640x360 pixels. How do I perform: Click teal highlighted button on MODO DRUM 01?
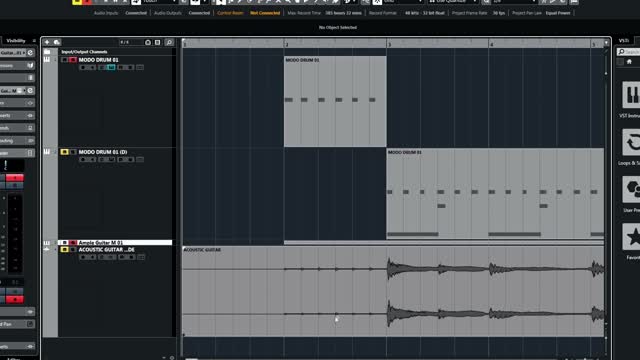click(111, 67)
